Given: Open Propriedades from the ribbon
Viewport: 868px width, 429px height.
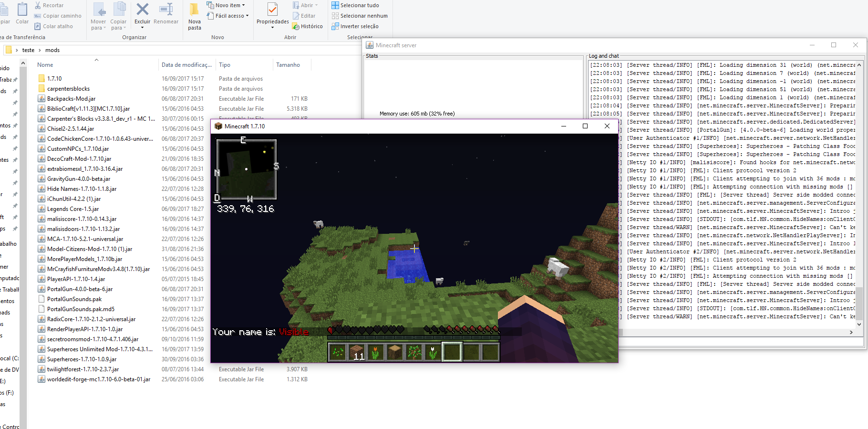Looking at the screenshot, I should [272, 10].
